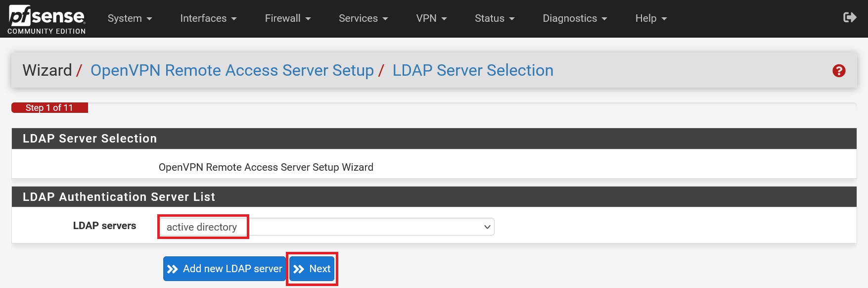Click the Wizard breadcrumb text
This screenshot has height=288, width=868.
coord(47,70)
